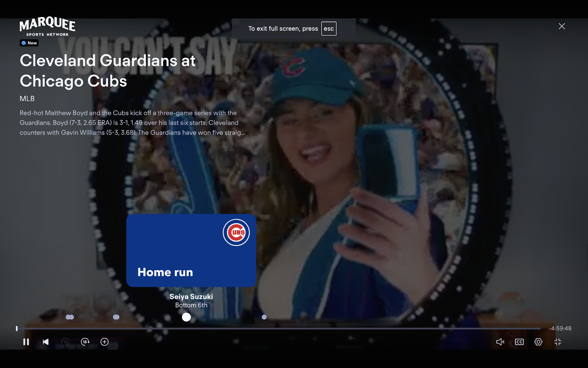Screen dimensions: 588x368
Task: Close the player with X
Action: point(562,26)
